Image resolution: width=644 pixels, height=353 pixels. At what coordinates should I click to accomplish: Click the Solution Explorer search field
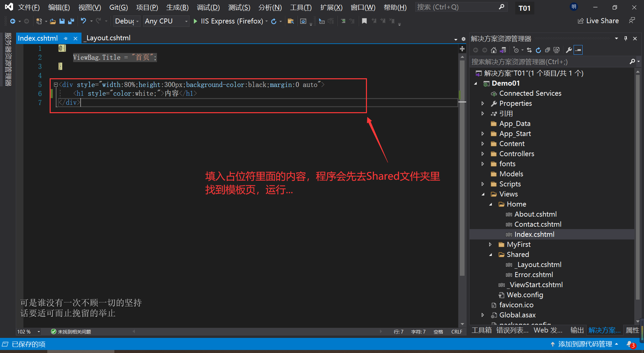[x=550, y=62]
